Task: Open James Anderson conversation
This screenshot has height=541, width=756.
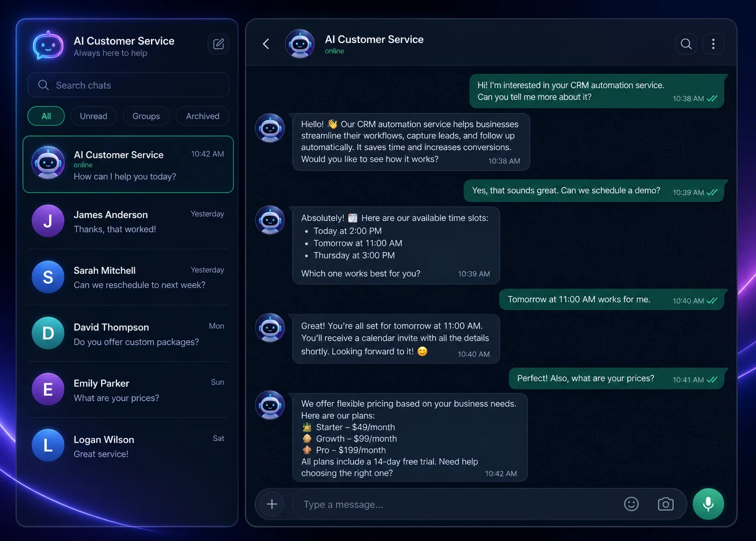Action: 128,221
